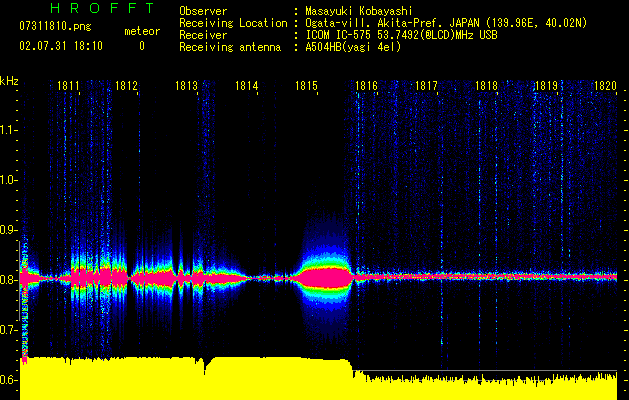Click the 0.6 frequency axis label
629x400 pixels.
pyautogui.click(x=9, y=380)
